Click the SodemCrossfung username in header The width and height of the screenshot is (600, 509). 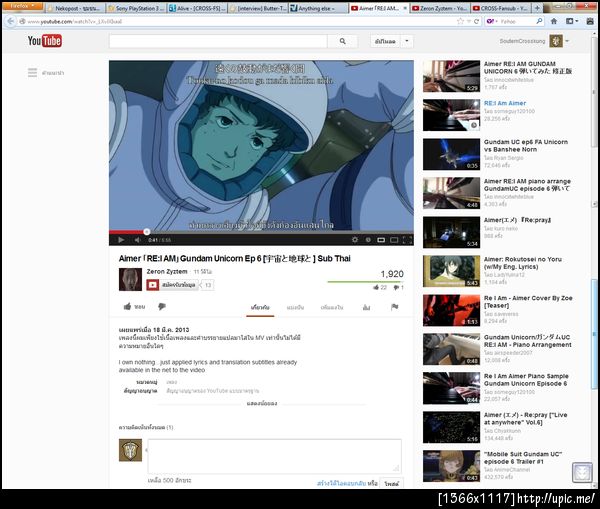522,41
